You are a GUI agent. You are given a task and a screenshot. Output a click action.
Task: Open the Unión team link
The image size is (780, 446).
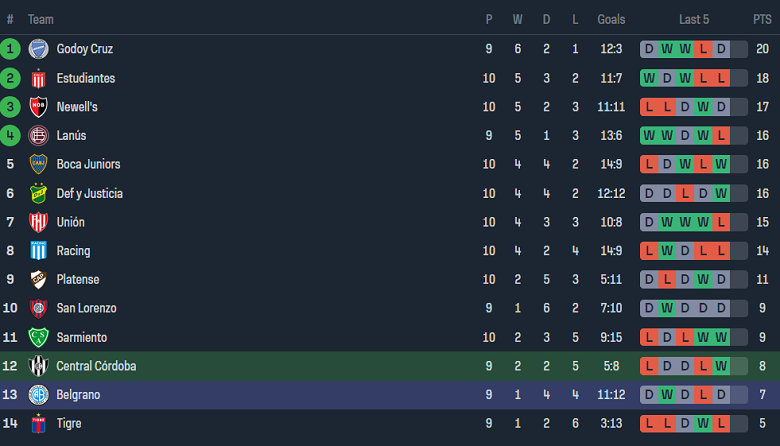[x=70, y=222]
